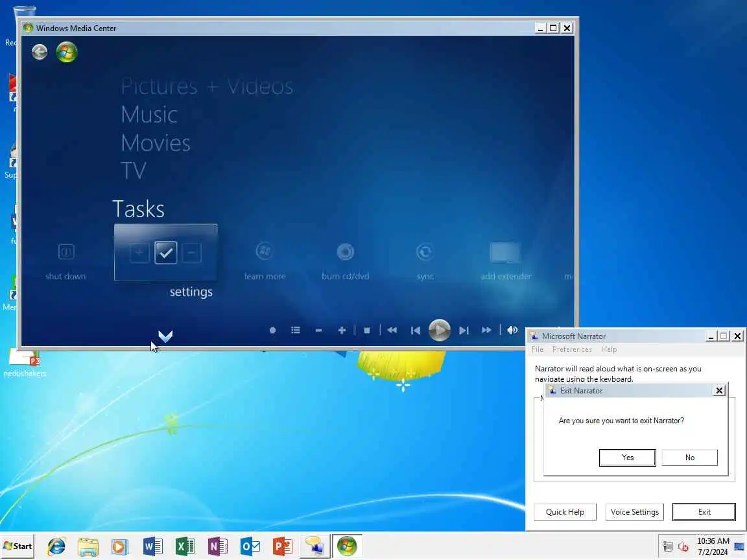Screen dimensions: 747x560
Task: Click the down chevron below settings
Action: (x=165, y=336)
